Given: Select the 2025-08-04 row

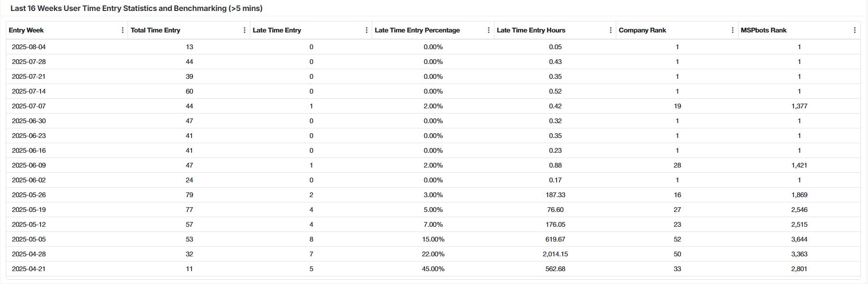Looking at the screenshot, I should tap(29, 47).
